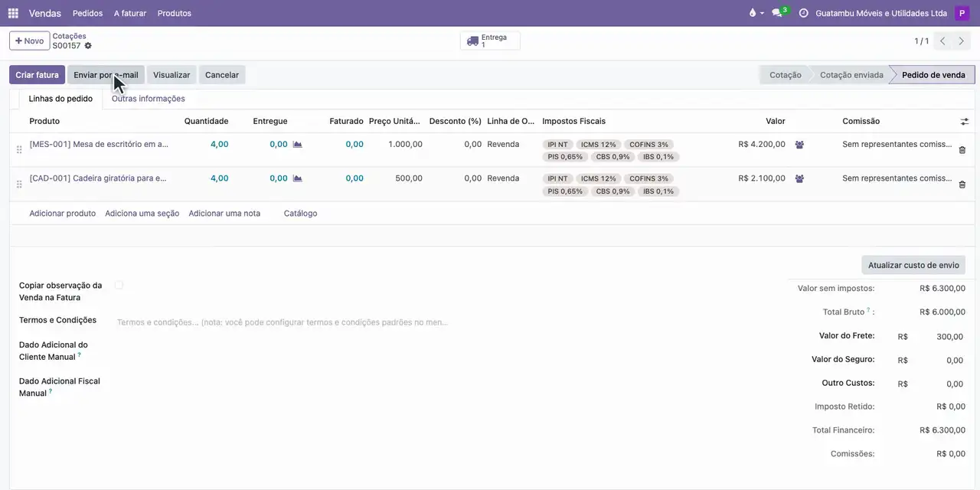980x490 pixels.
Task: Open the Pedidos menu
Action: (x=87, y=13)
